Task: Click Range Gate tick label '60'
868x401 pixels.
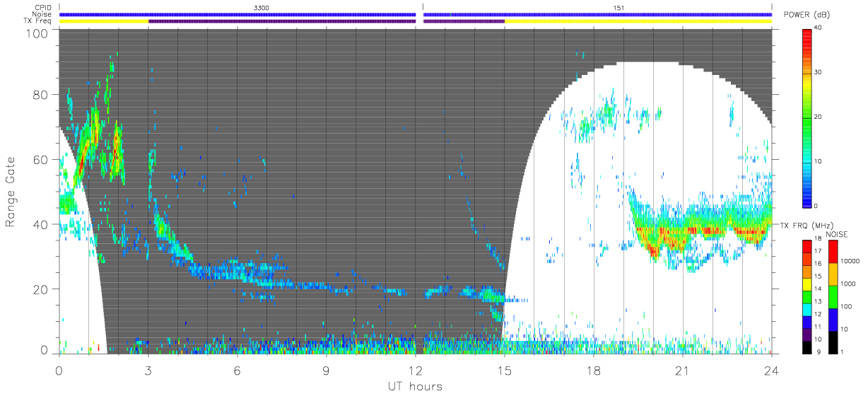Action: [x=40, y=160]
